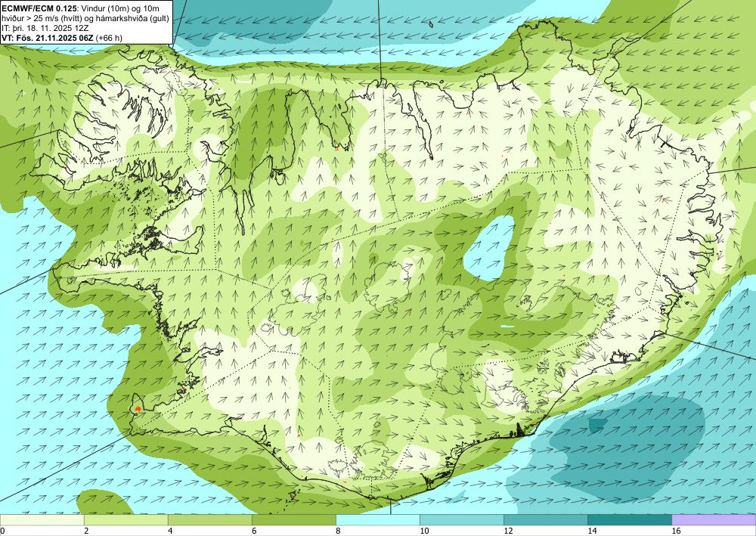Click the 0–2 m/s palest legend swatch
The image size is (756, 536).
[42, 519]
